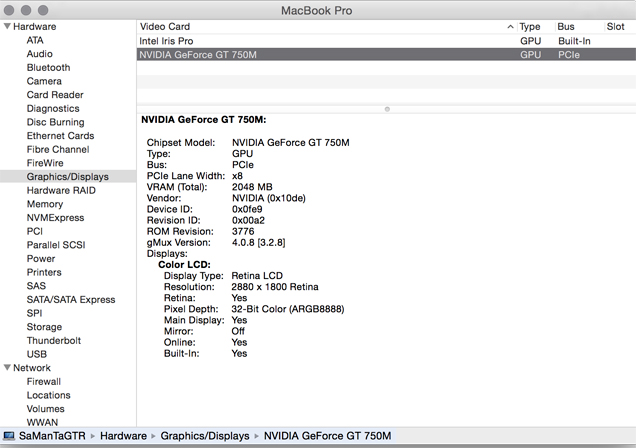Screen dimensions: 636x448
Task: Select Diagnostics in the sidebar
Action: click(53, 109)
